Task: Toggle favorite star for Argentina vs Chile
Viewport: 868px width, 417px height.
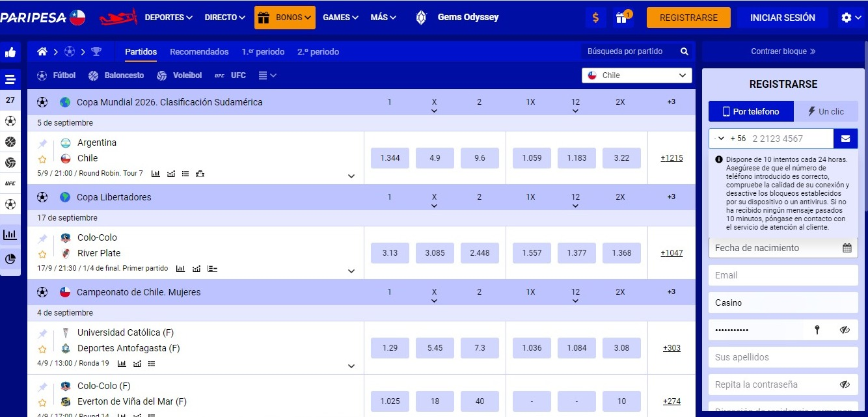Action: [42, 159]
